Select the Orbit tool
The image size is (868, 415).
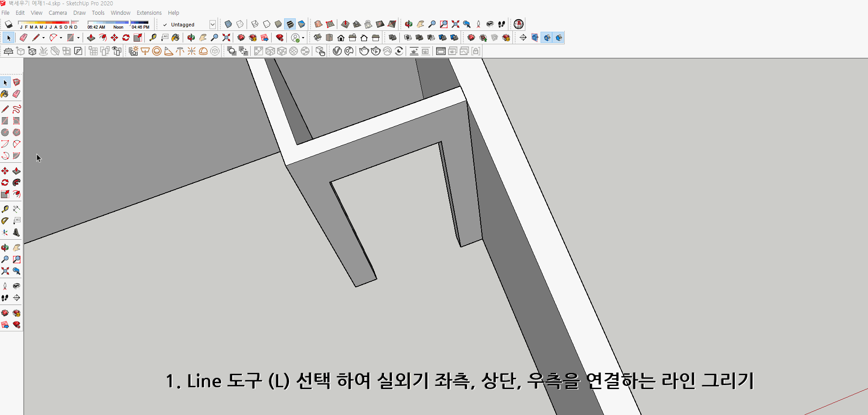pos(6,247)
